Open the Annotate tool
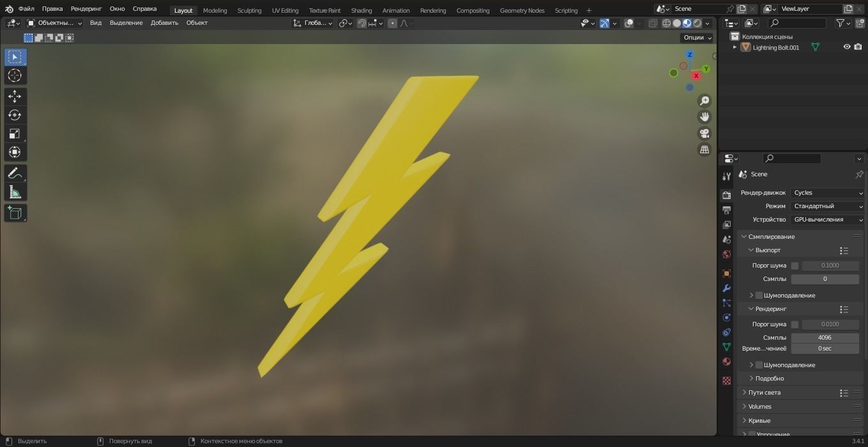The height and width of the screenshot is (447, 868). [15, 172]
